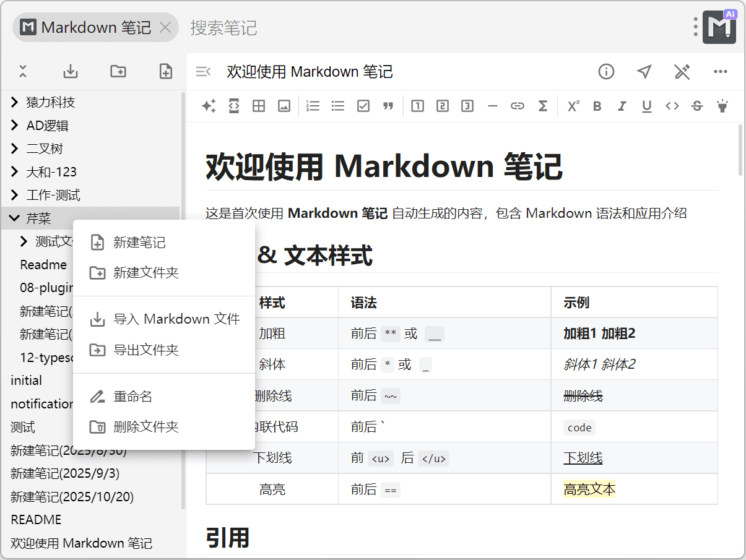Toggle the sidebar with the collapse panel icon

click(203, 72)
